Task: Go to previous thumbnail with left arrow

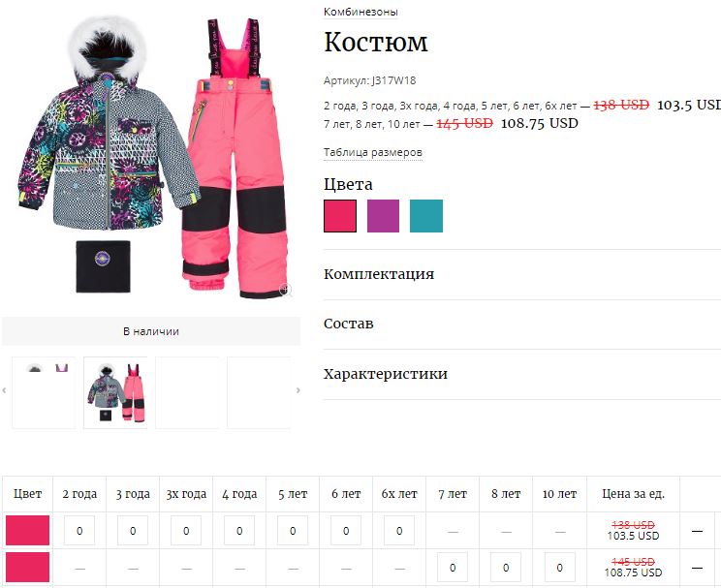Action: point(4,390)
